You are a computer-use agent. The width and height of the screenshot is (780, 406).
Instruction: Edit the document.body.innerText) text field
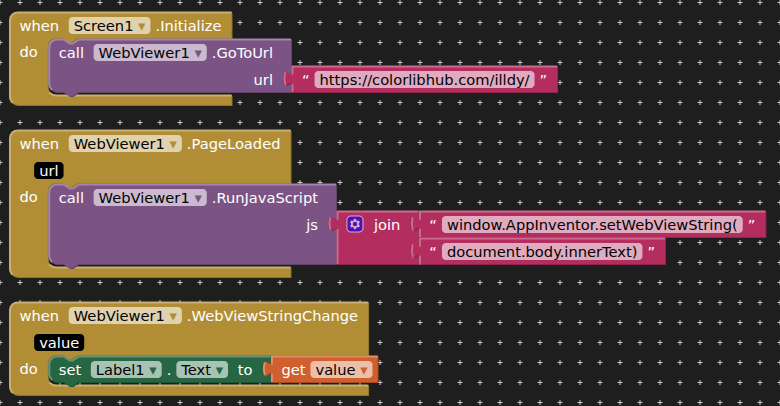point(542,252)
